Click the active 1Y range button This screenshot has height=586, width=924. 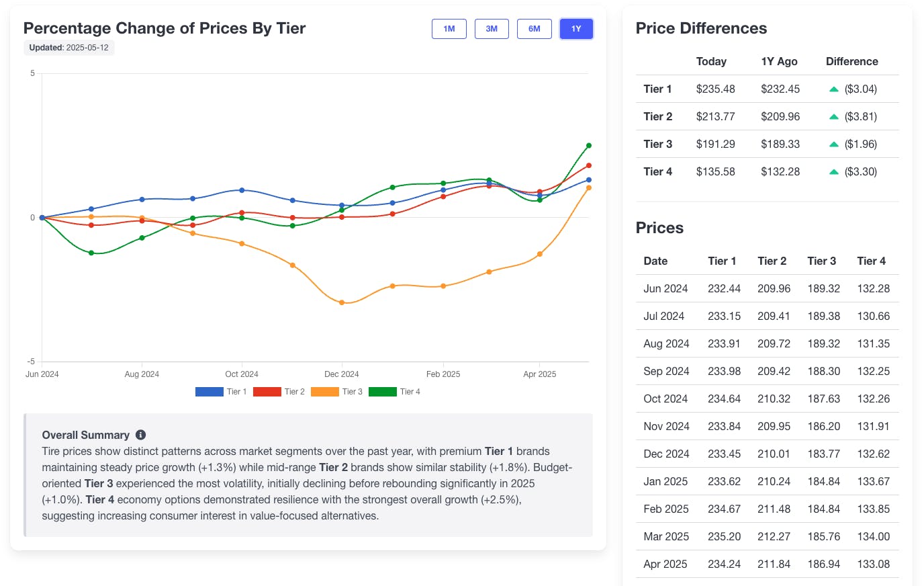576,29
